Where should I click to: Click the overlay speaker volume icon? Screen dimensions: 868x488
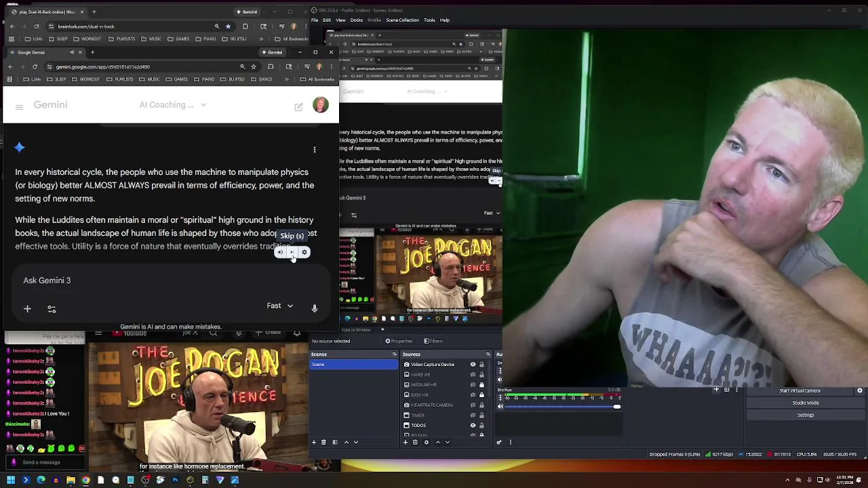[280, 252]
